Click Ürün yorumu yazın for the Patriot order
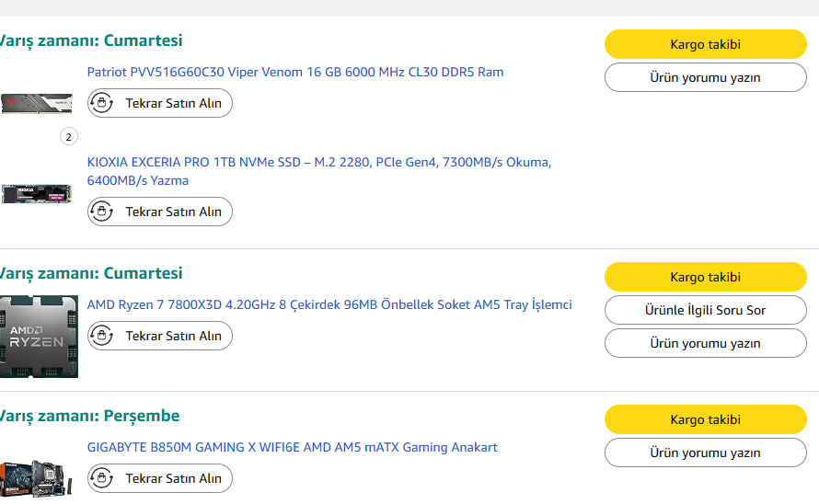819x504 pixels. pyautogui.click(x=705, y=77)
